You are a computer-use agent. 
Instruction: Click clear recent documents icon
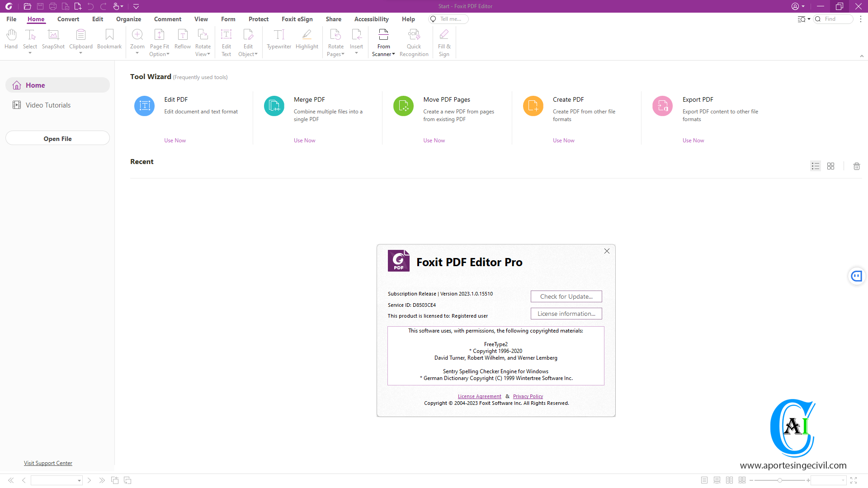[856, 166]
